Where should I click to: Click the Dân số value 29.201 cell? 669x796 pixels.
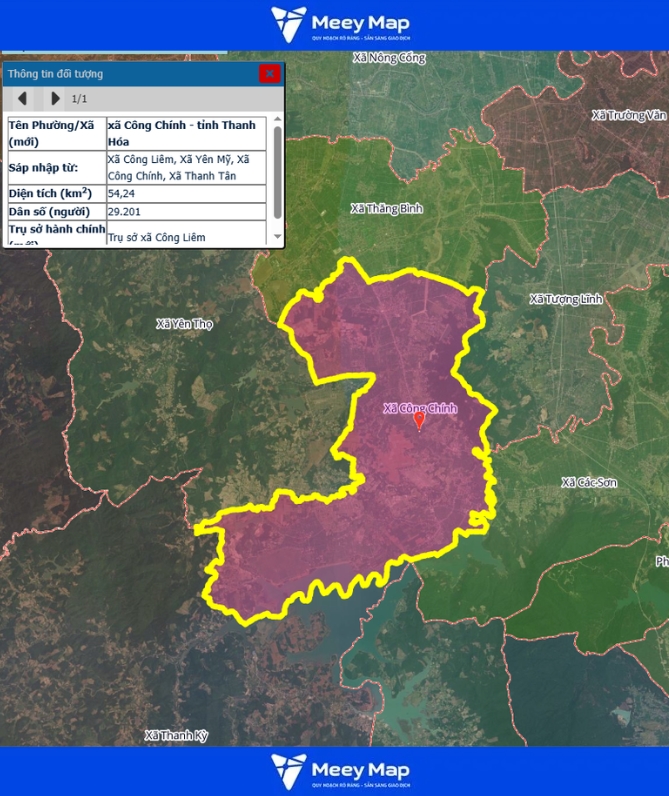[186, 212]
